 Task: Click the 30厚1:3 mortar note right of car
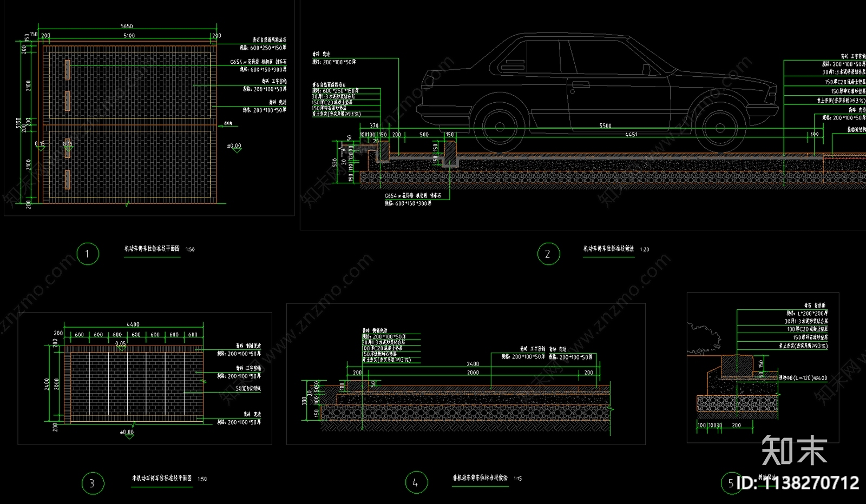coord(844,72)
